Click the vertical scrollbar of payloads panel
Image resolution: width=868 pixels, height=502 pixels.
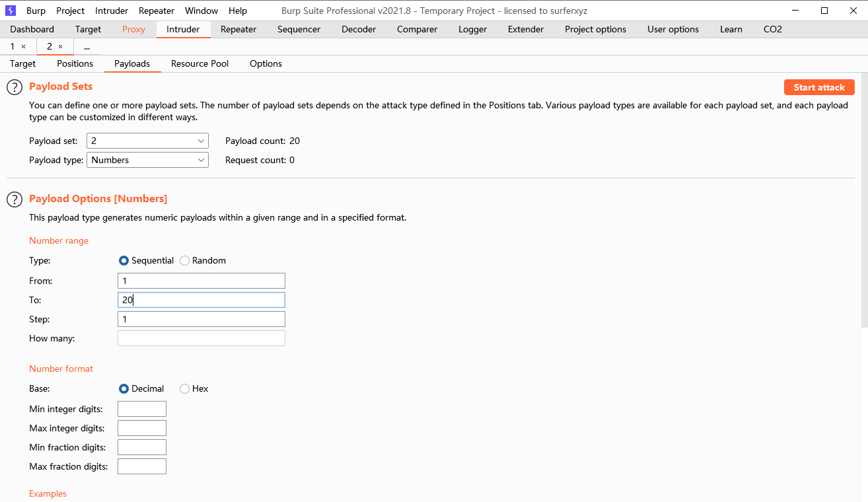click(x=864, y=200)
